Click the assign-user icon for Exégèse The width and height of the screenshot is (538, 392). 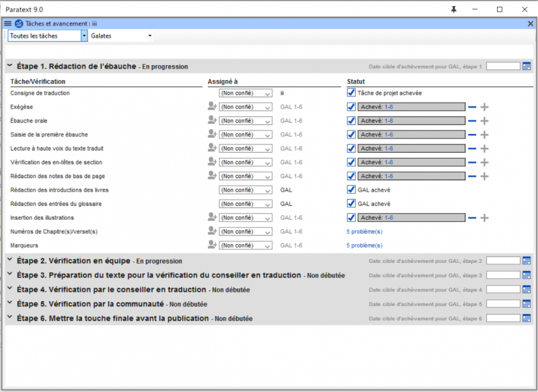pyautogui.click(x=212, y=106)
